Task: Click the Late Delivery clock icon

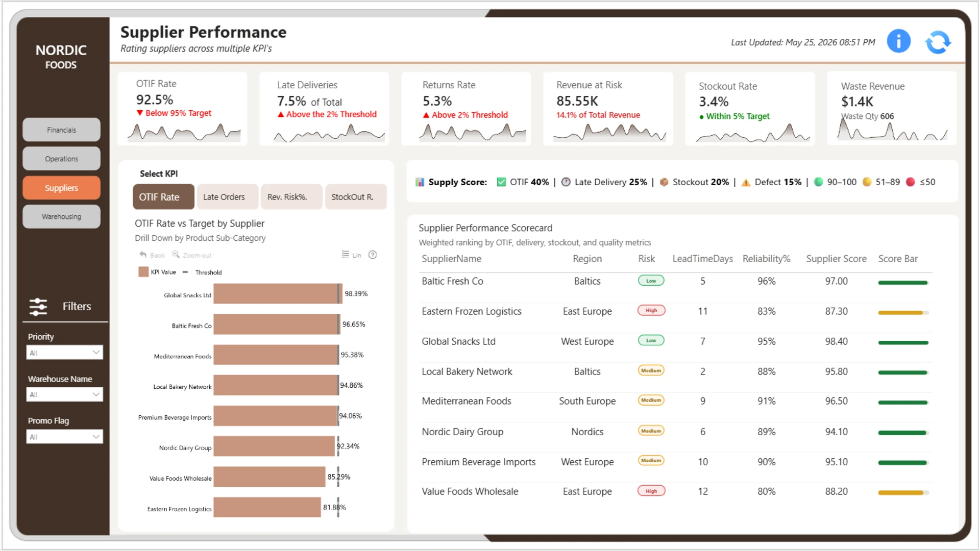Action: click(566, 182)
